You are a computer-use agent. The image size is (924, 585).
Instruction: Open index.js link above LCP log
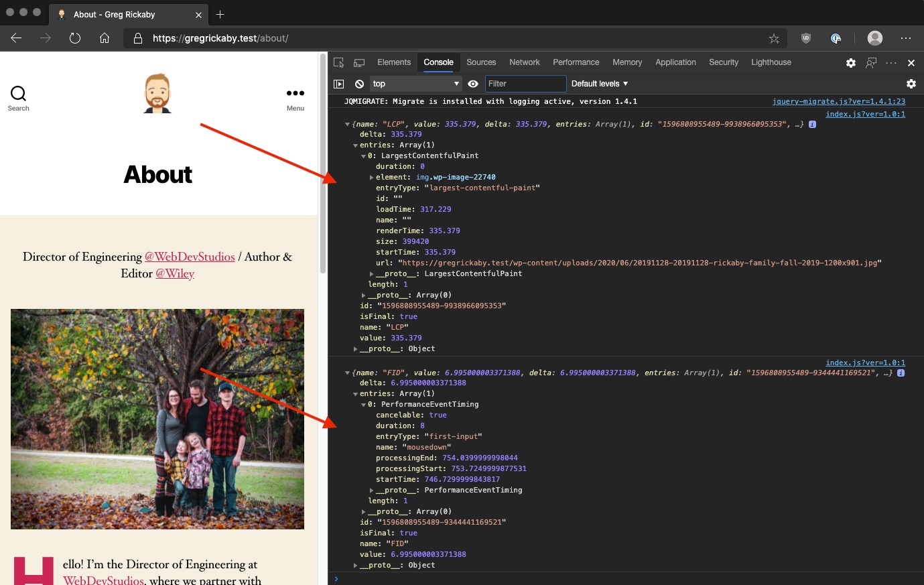click(865, 115)
